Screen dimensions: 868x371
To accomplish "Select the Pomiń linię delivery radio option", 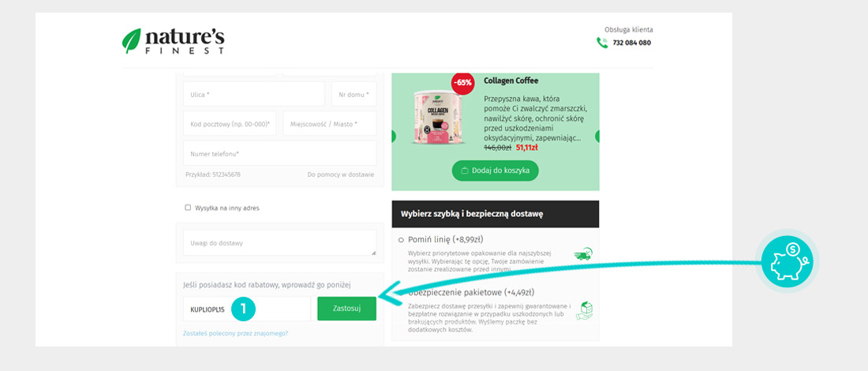I will tap(401, 239).
